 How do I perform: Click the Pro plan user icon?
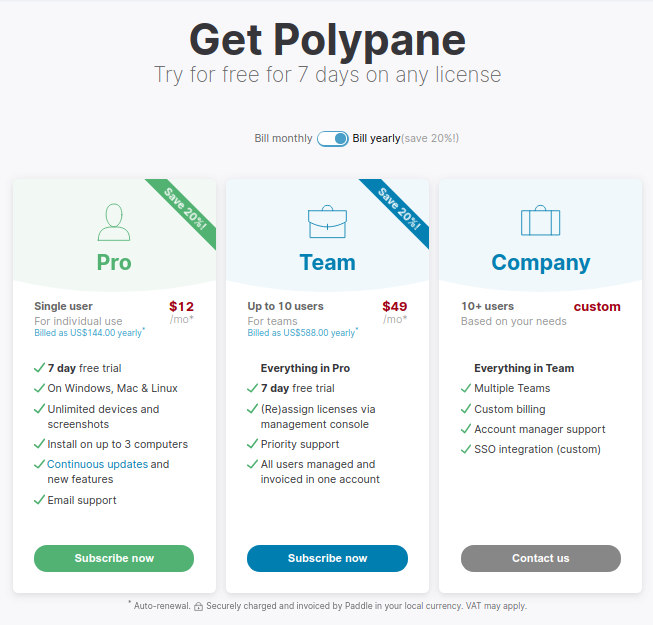(114, 222)
